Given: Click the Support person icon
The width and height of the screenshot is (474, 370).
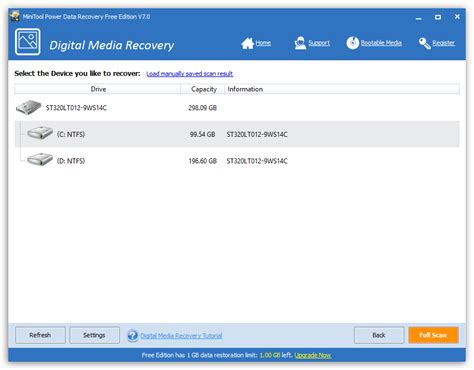Looking at the screenshot, I should click(300, 43).
